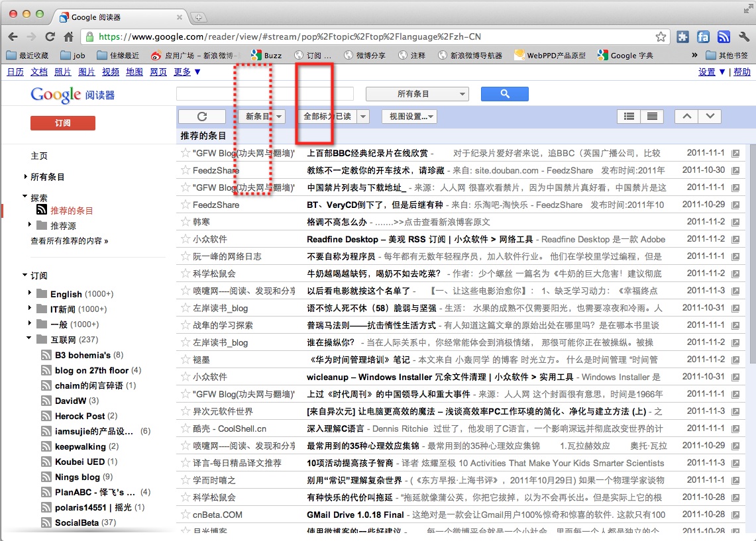Star the Readfine Desktop item from 小众软件

tap(185, 239)
